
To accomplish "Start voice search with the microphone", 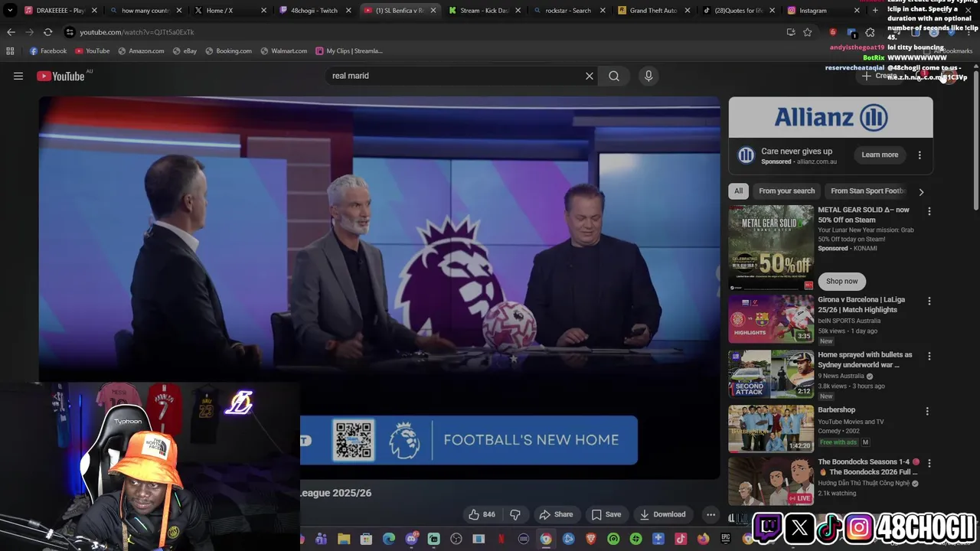I will coord(648,76).
